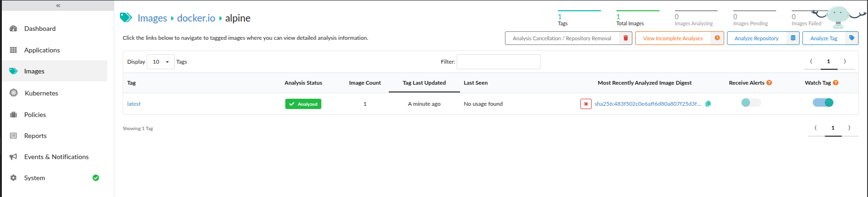Enable Receive Alerts toggle for latest tag
Screen dimensions: 868x197
(751, 102)
